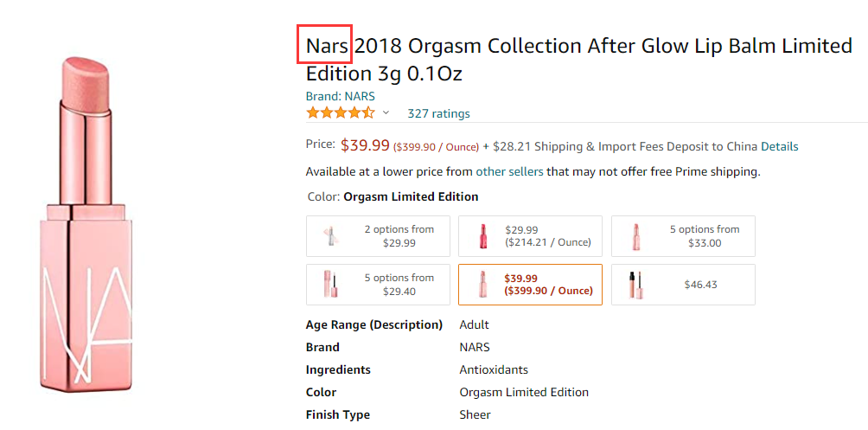The height and width of the screenshot is (430, 868).
Task: Click the NARS value in Brand row
Action: [x=475, y=347]
